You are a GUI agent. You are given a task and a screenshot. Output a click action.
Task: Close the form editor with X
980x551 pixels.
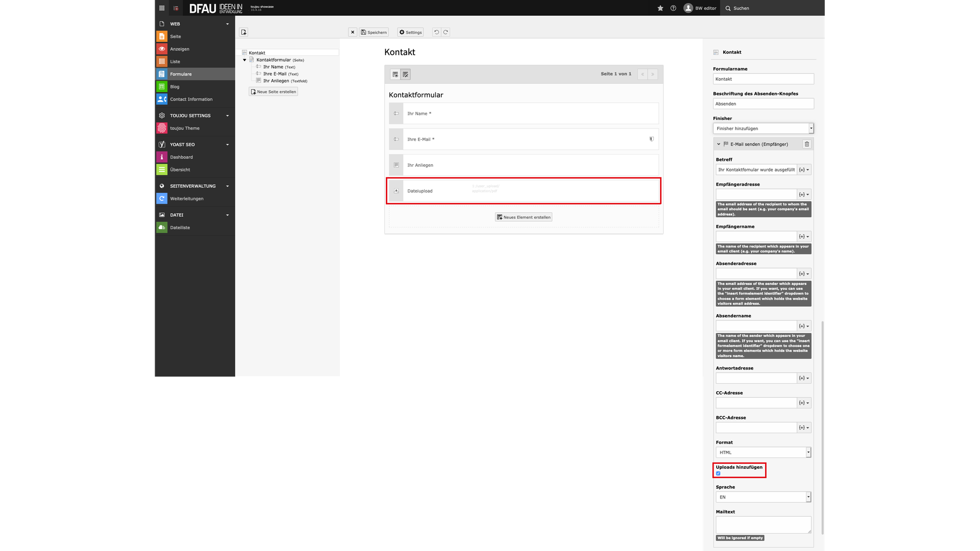coord(352,32)
